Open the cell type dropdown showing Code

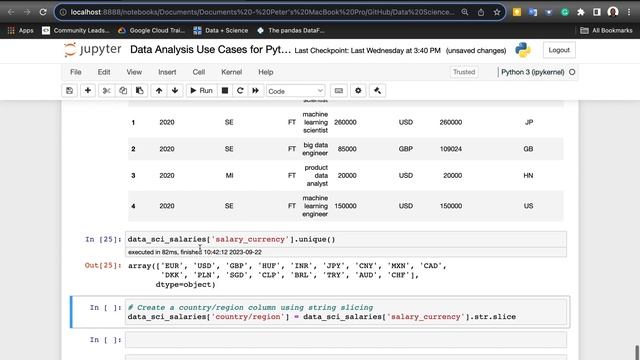pyautogui.click(x=296, y=91)
